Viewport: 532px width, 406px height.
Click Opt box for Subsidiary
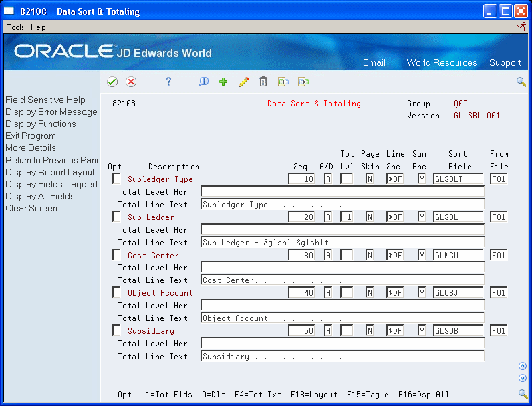116,330
